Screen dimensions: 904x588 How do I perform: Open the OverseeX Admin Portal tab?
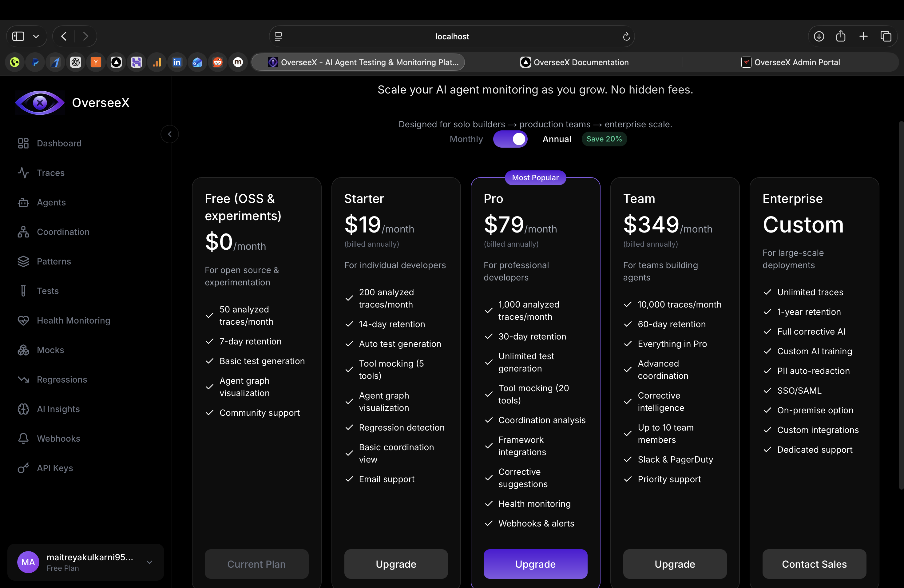796,62
